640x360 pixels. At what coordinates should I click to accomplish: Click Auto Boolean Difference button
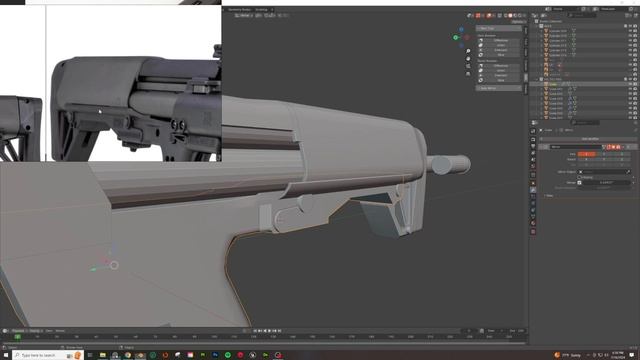(x=501, y=40)
